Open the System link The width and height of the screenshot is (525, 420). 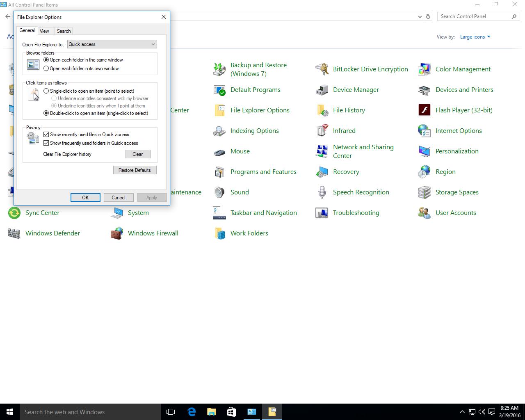pos(138,213)
